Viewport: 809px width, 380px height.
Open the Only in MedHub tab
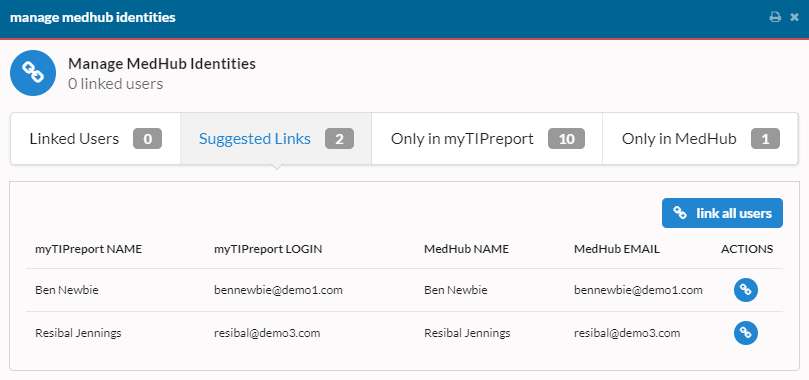coord(700,139)
